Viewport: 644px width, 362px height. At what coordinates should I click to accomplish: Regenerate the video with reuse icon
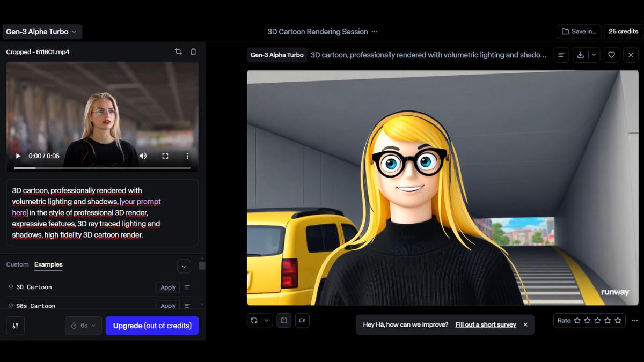pyautogui.click(x=254, y=321)
